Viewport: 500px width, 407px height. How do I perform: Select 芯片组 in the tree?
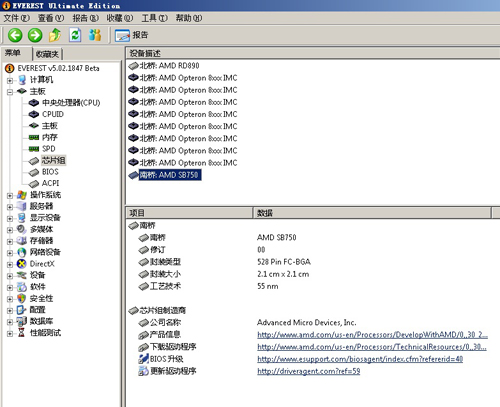coord(53,160)
